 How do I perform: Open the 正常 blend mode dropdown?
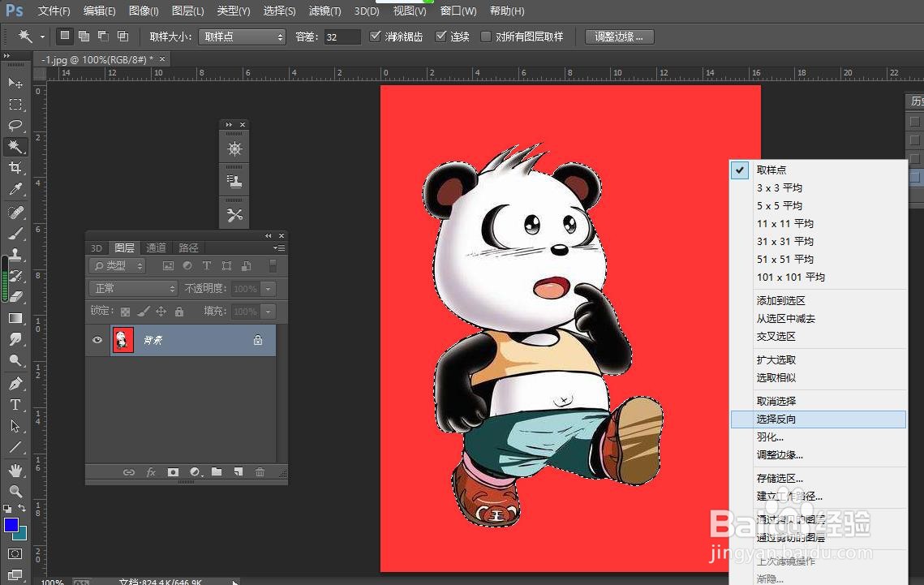(133, 289)
